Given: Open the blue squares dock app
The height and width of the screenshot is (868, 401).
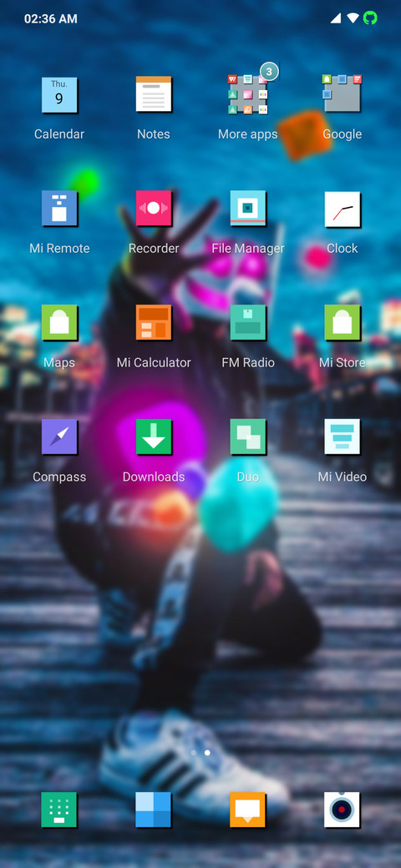Looking at the screenshot, I should point(154,810).
